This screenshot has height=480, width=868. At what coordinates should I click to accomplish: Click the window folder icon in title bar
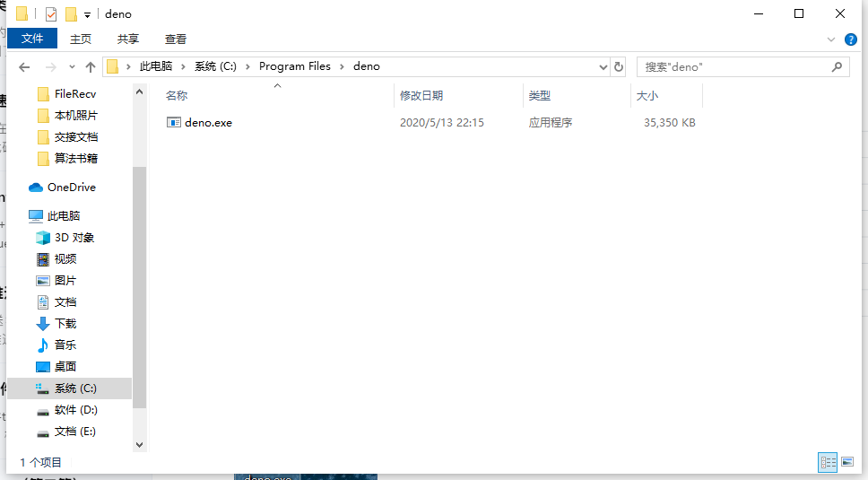point(22,13)
